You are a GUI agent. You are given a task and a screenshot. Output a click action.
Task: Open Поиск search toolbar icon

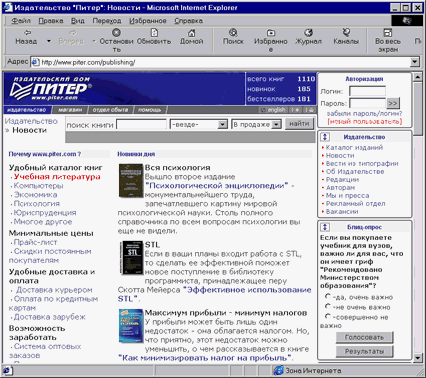233,33
